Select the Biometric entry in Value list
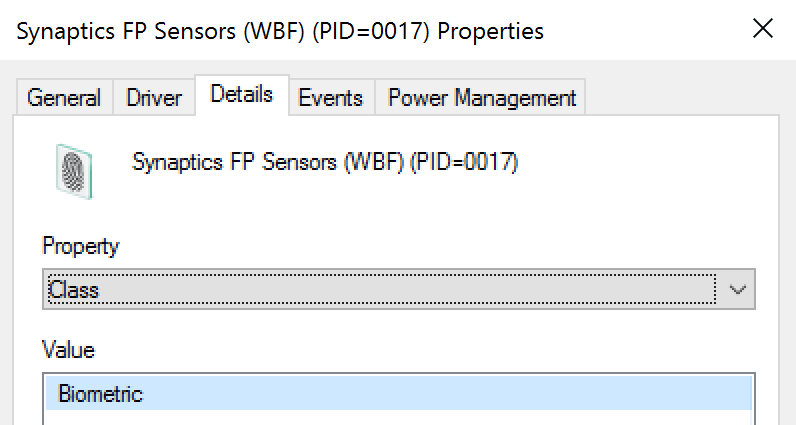The image size is (796, 425). coord(100,394)
